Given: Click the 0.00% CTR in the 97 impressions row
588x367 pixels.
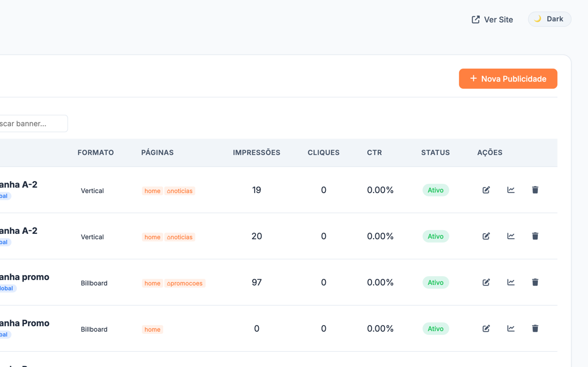Looking at the screenshot, I should tap(380, 282).
